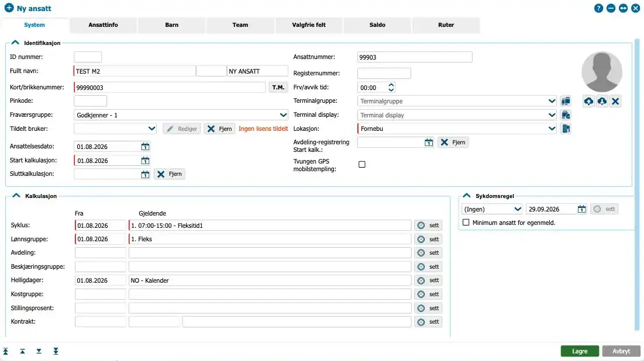644x361 pixels.
Task: Save with the Lagre button
Action: [580, 351]
